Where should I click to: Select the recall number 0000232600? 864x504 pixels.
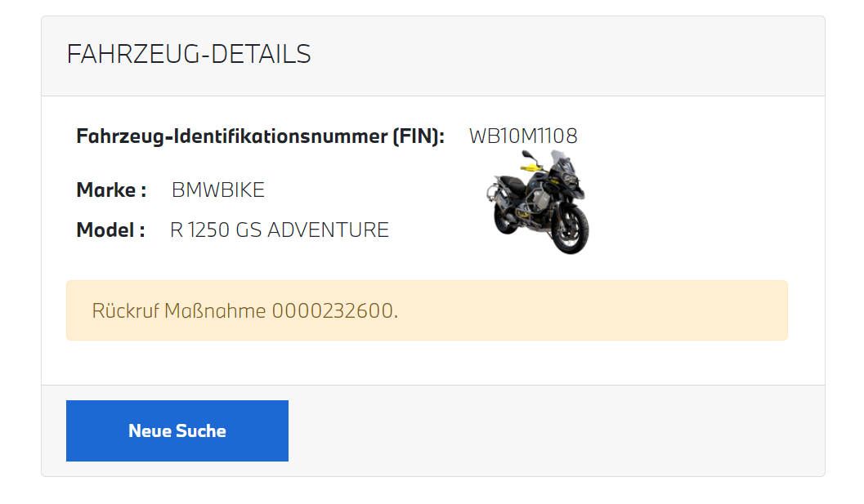333,311
